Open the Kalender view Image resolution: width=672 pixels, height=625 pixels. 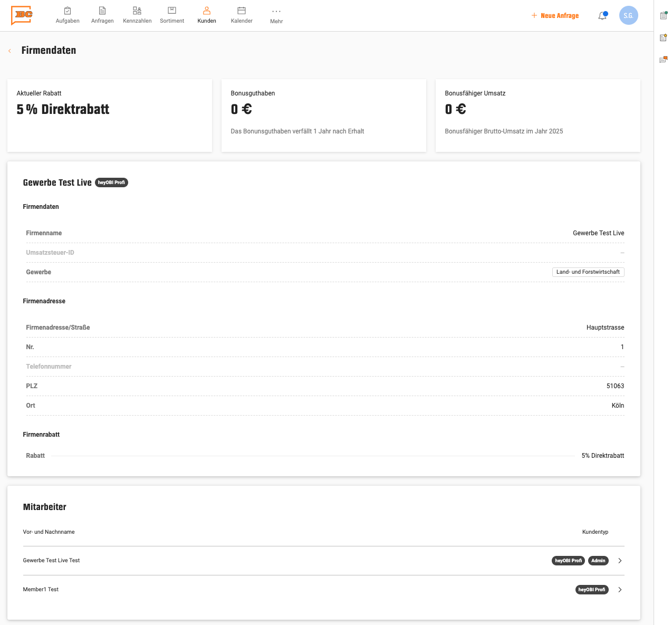tap(242, 15)
